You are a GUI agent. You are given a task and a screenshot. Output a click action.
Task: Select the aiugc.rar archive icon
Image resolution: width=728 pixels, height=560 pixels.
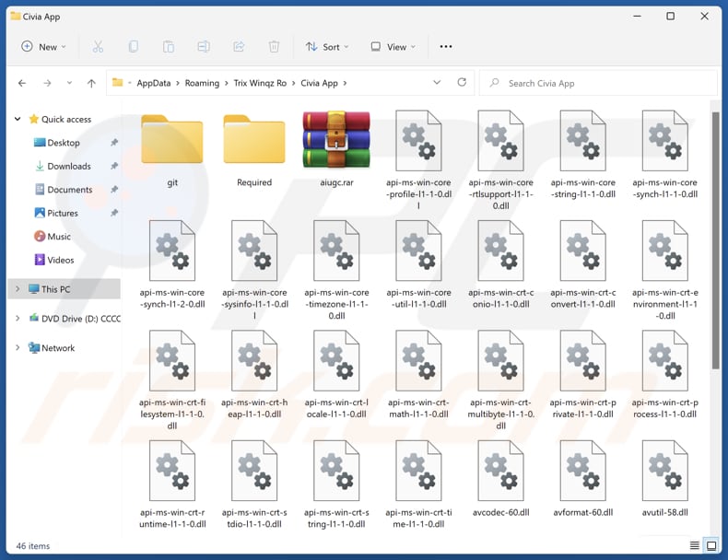click(x=336, y=139)
